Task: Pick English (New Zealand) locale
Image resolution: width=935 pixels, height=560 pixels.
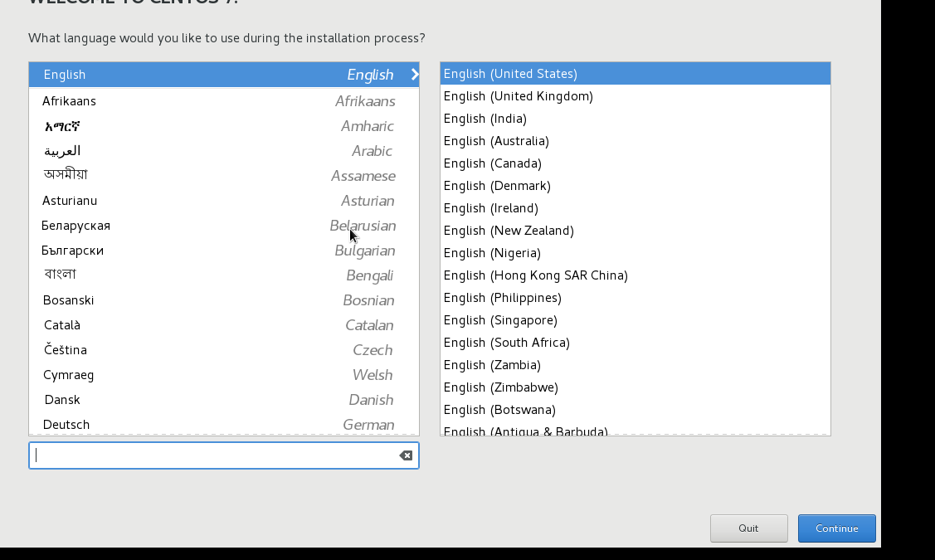Action: 635,230
